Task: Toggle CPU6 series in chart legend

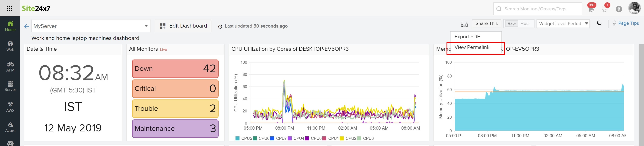Action: point(261,138)
